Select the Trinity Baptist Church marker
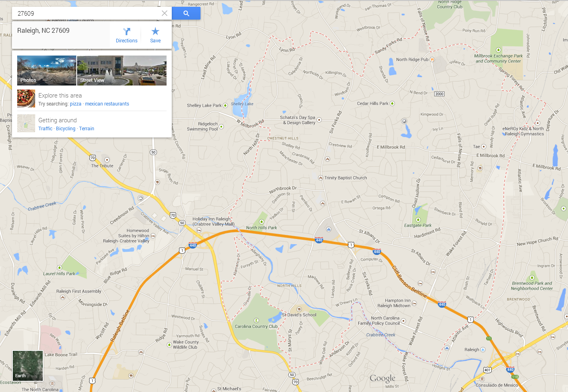Image resolution: width=568 pixels, height=392 pixels. (320, 178)
